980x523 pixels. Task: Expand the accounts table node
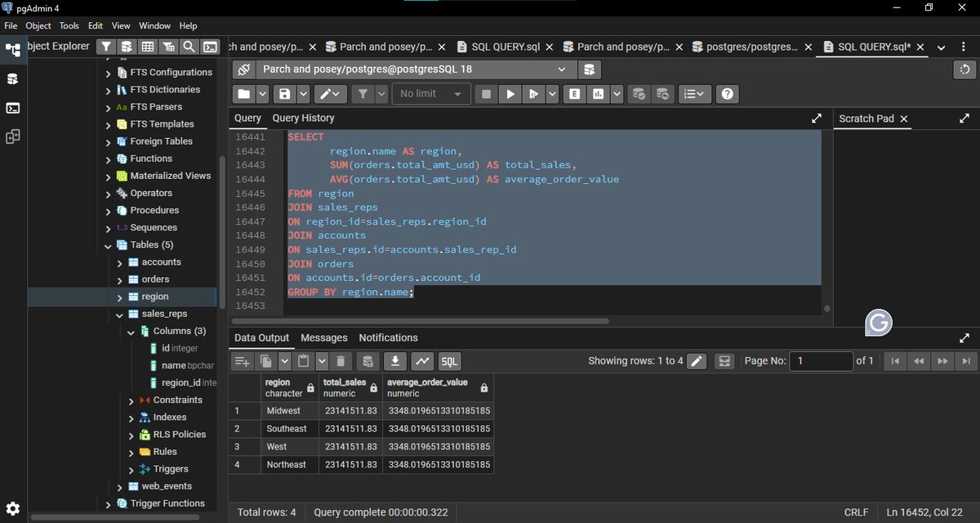[x=120, y=262]
